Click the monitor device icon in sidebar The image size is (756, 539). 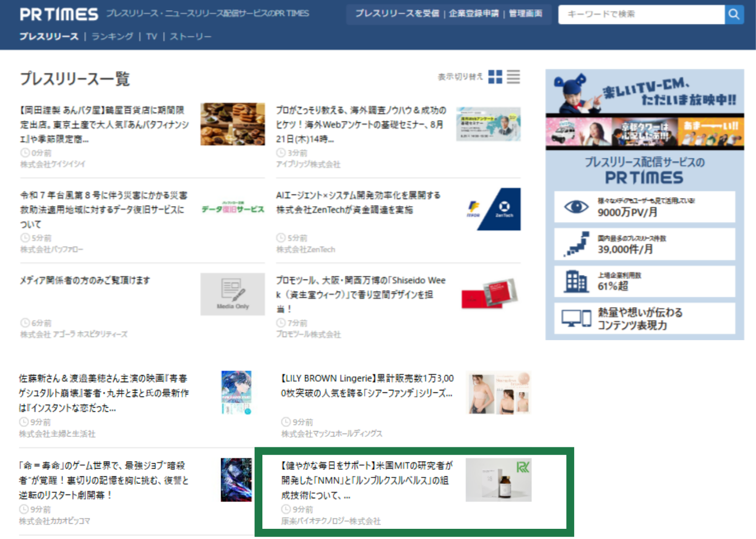[576, 319]
